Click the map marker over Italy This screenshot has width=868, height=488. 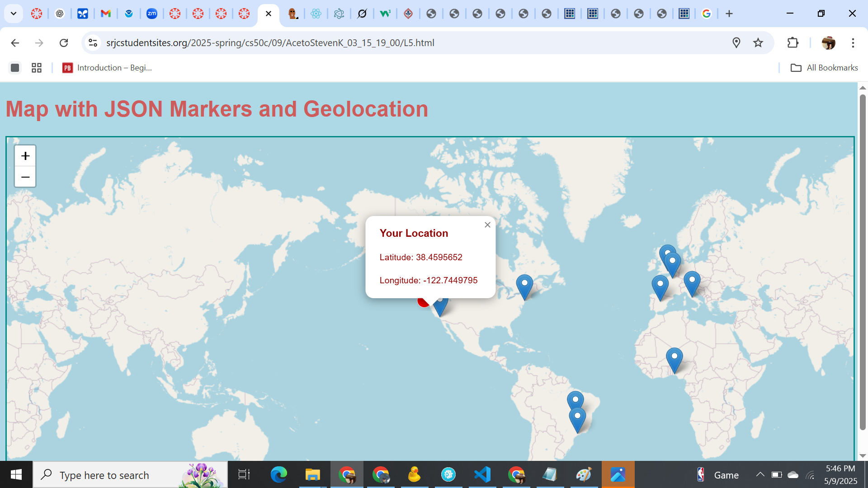[x=692, y=282]
